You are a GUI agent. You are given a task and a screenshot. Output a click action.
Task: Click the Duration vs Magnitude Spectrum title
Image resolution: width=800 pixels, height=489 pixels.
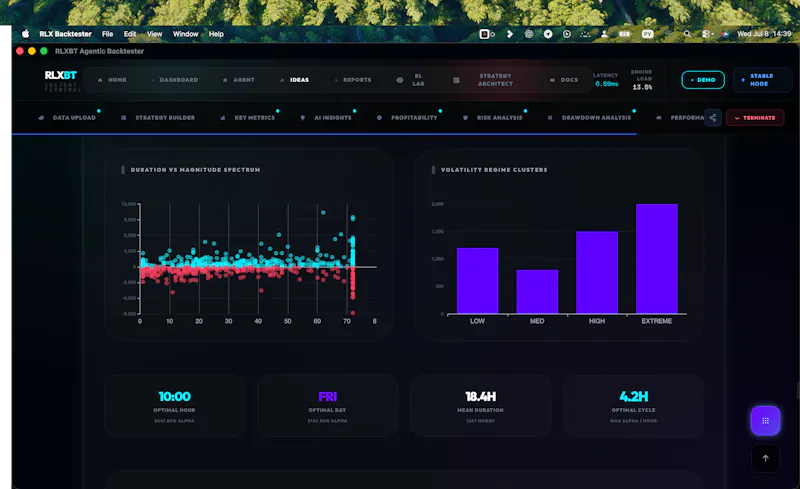tap(195, 169)
